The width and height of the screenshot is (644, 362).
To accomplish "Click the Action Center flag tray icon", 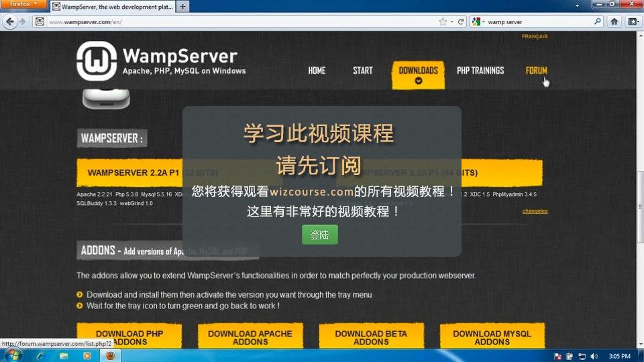I will point(557,356).
